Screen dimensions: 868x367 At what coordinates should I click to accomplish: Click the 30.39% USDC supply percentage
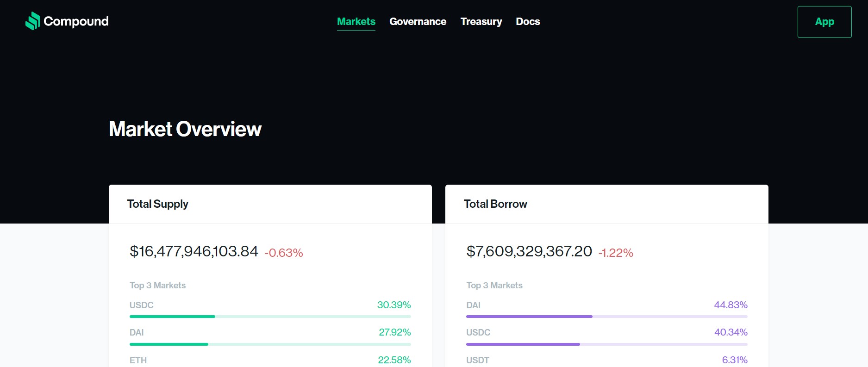[x=394, y=305]
